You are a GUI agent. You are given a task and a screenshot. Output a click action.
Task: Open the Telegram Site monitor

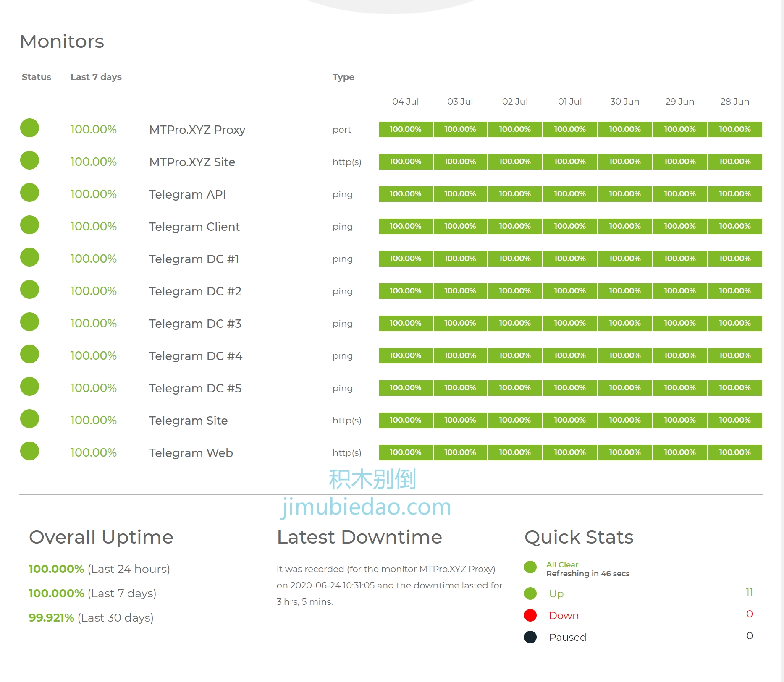tap(189, 421)
